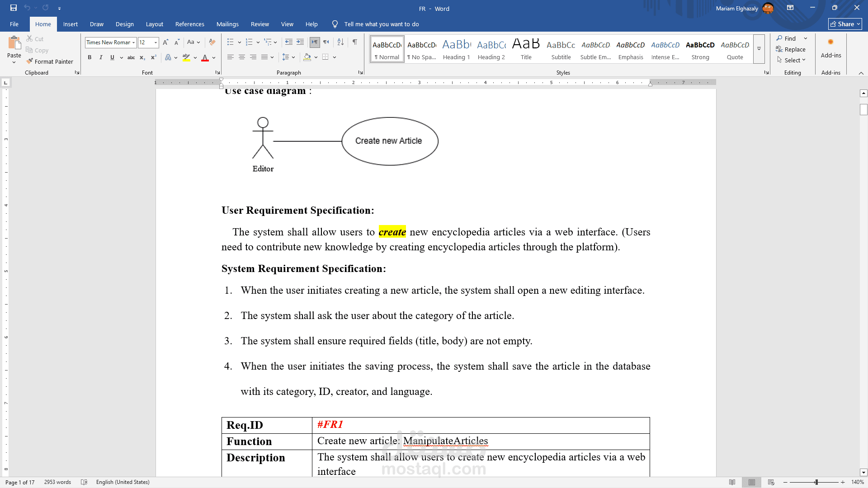
Task: Switch to Read Mode view in the status bar
Action: [732, 482]
